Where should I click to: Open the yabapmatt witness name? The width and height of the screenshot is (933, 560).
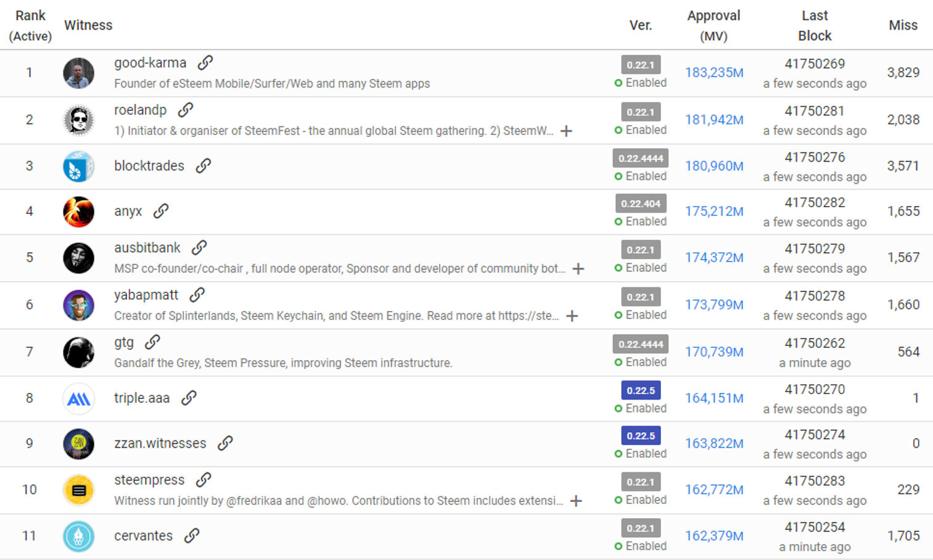pyautogui.click(x=146, y=295)
